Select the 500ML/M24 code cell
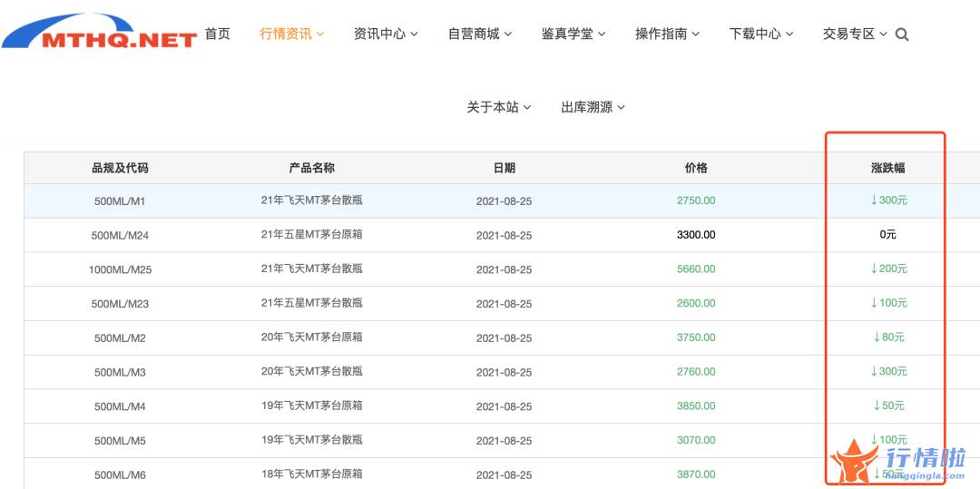Screen dimensions: 980x489 pos(120,236)
